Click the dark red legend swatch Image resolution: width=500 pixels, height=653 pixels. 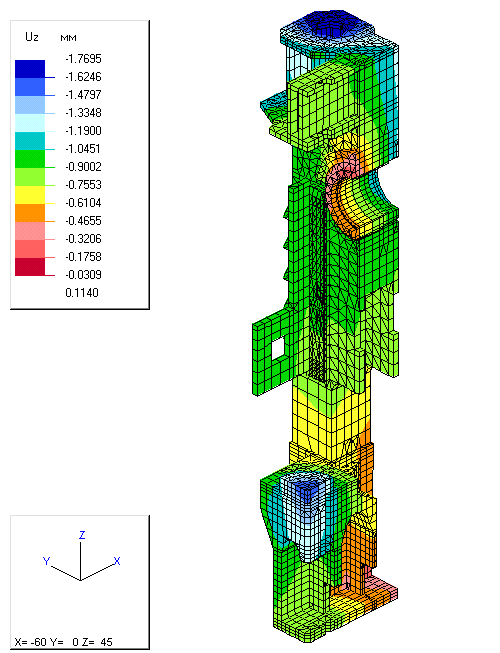click(x=30, y=267)
